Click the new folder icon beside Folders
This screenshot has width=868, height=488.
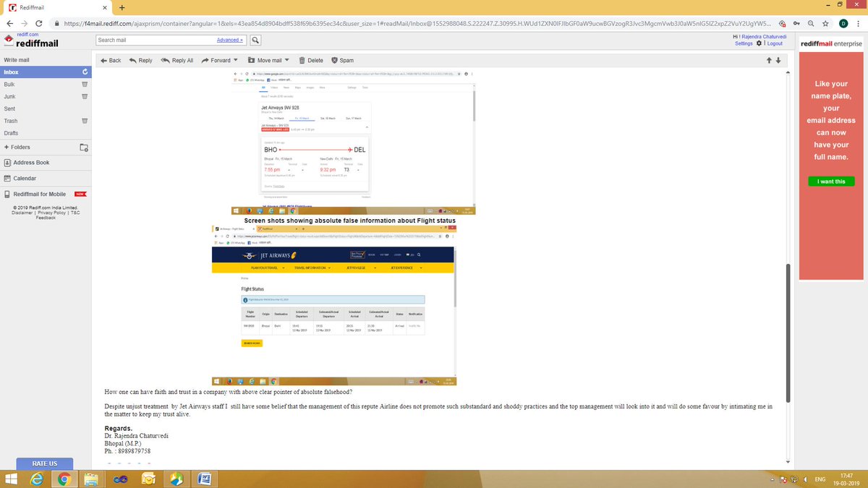tap(84, 147)
